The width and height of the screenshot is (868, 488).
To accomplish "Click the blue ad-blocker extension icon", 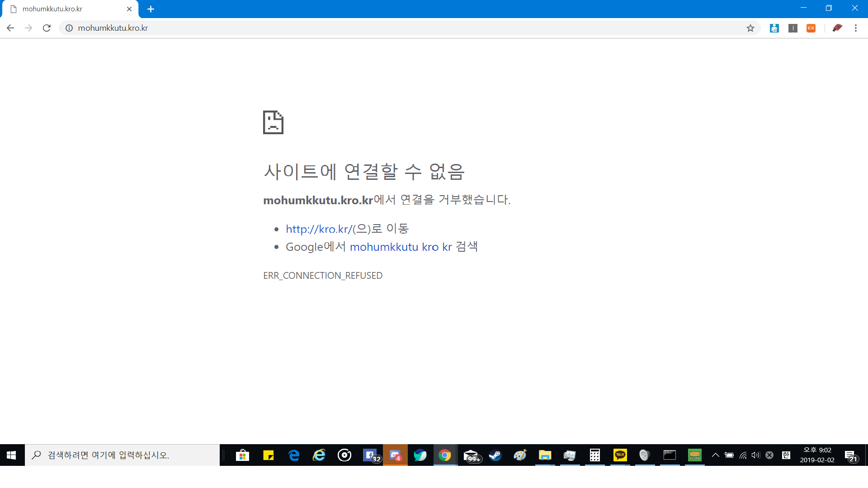I will pyautogui.click(x=774, y=28).
